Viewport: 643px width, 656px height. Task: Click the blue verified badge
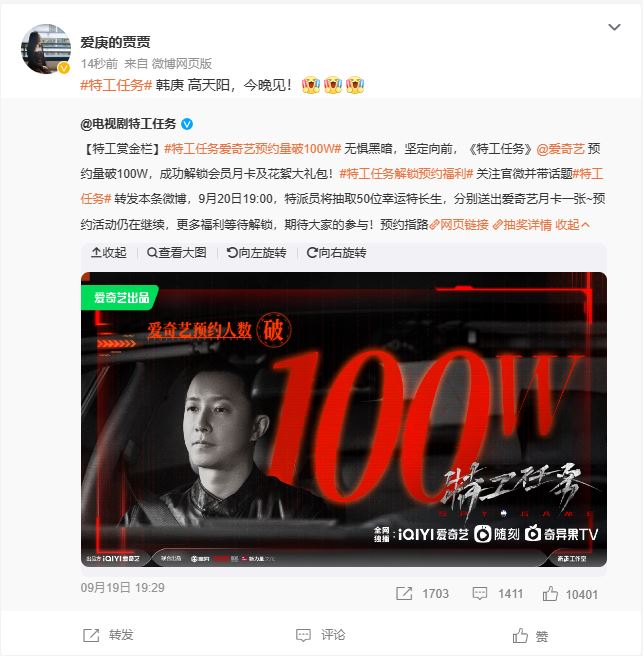pyautogui.click(x=187, y=124)
